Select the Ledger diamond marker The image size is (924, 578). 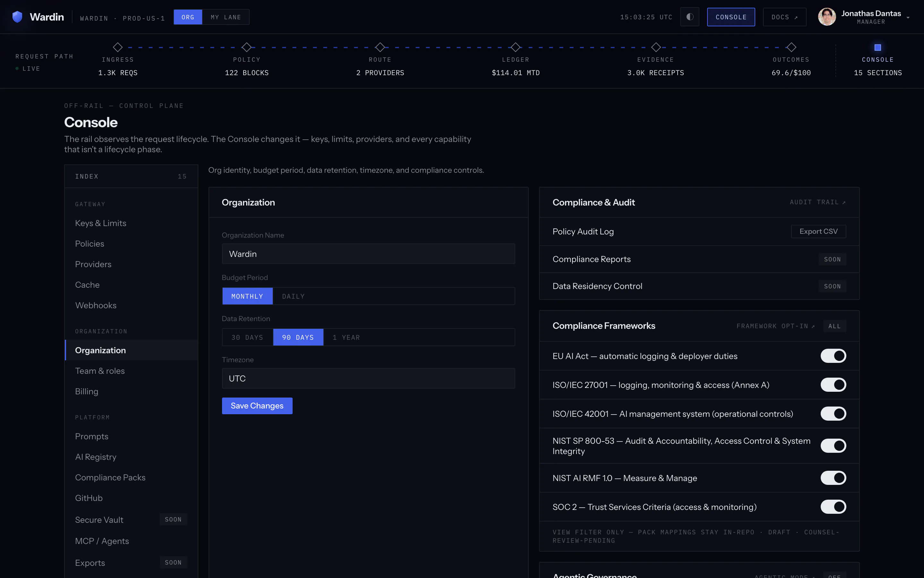(x=516, y=47)
